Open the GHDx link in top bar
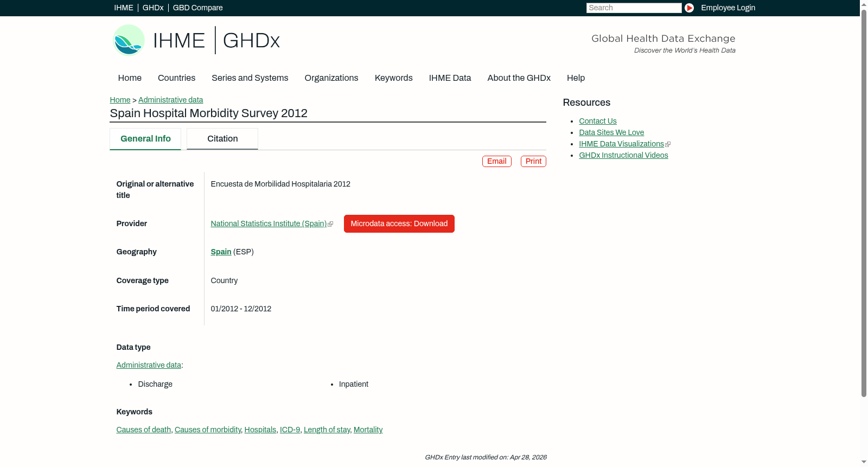The height and width of the screenshot is (467, 868). (x=153, y=8)
